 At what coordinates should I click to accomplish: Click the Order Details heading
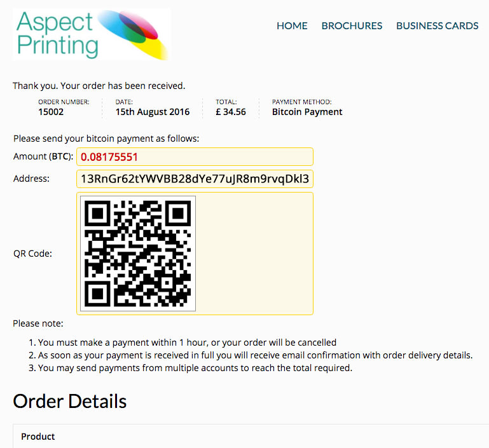pyautogui.click(x=70, y=401)
